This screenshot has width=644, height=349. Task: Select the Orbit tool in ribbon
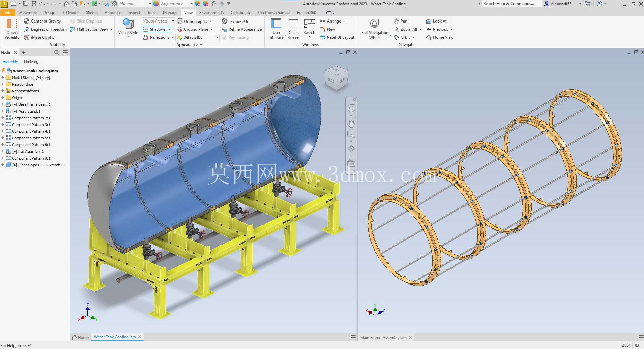[402, 37]
